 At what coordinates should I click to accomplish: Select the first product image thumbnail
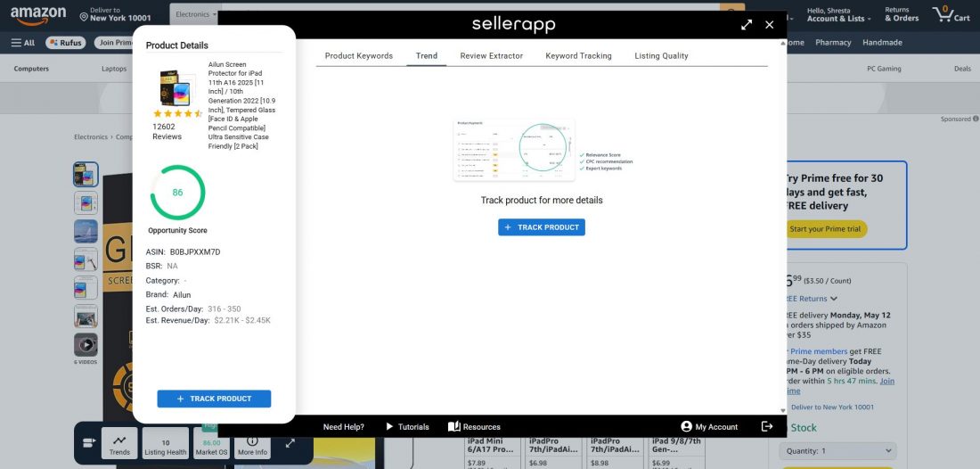point(86,175)
